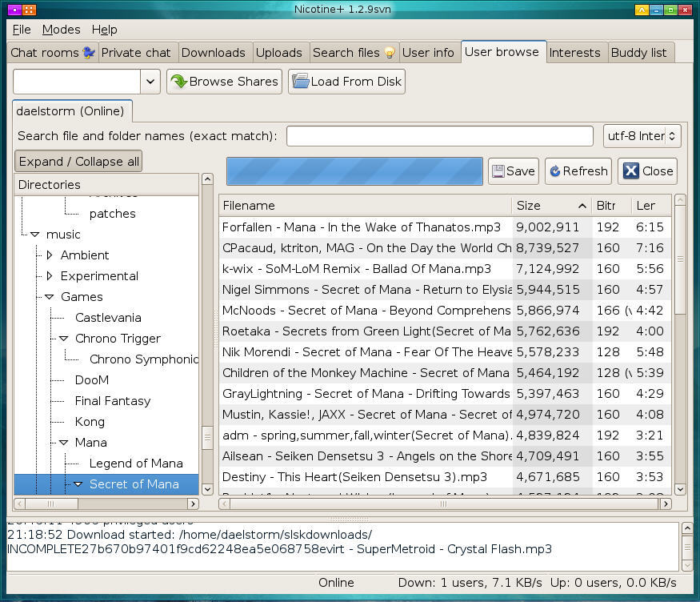Click the Expand / Collapse all button
This screenshot has width=700, height=602.
(x=78, y=161)
